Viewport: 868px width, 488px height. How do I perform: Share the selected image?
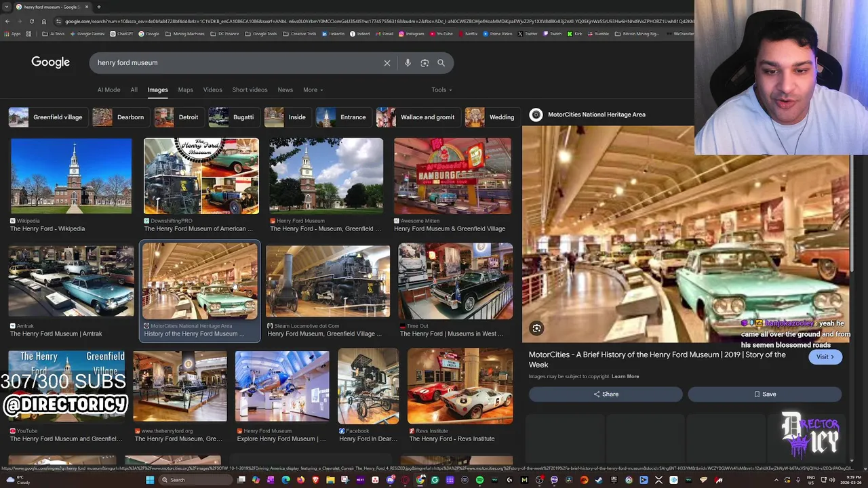[x=606, y=394]
